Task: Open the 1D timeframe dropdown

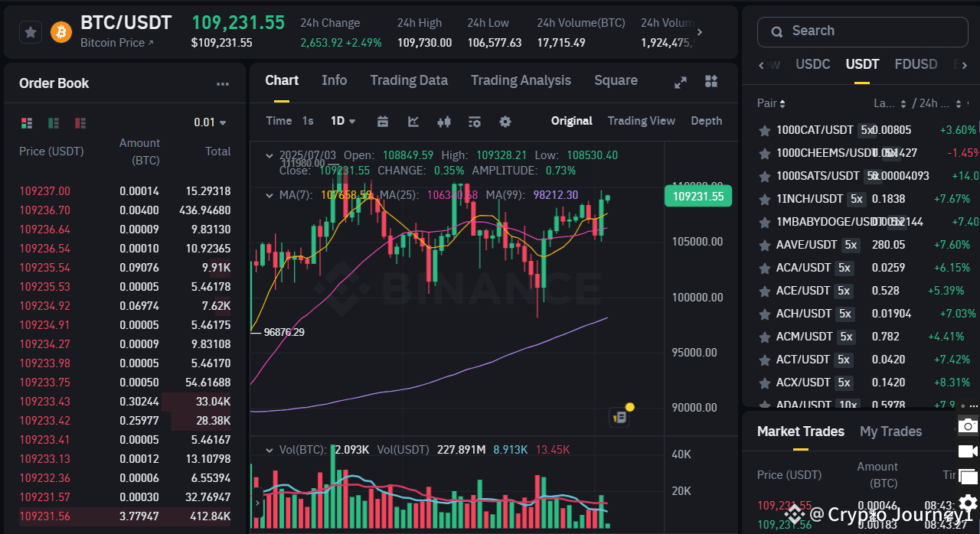Action: click(342, 121)
